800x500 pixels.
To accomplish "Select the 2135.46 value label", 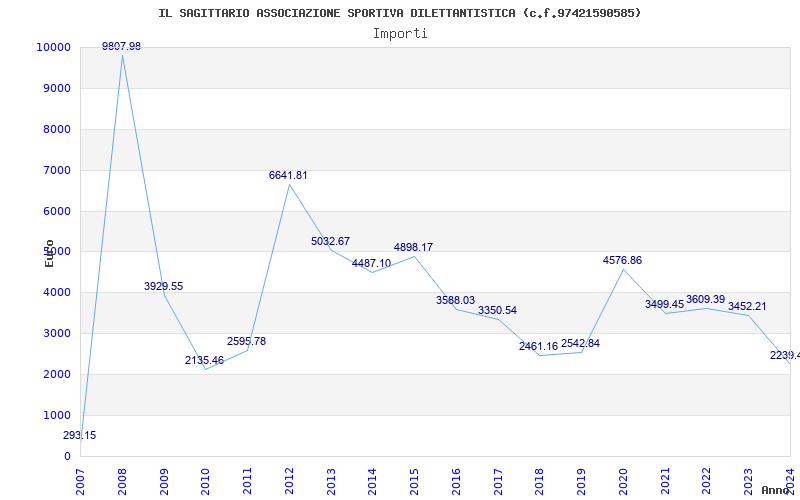I will pyautogui.click(x=205, y=361).
